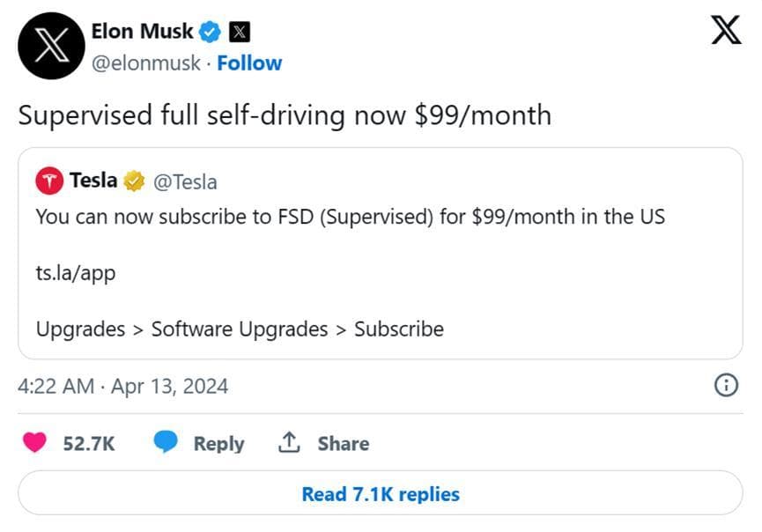Click the small X affiliation badge
This screenshot has height=532, width=762.
coord(240,33)
